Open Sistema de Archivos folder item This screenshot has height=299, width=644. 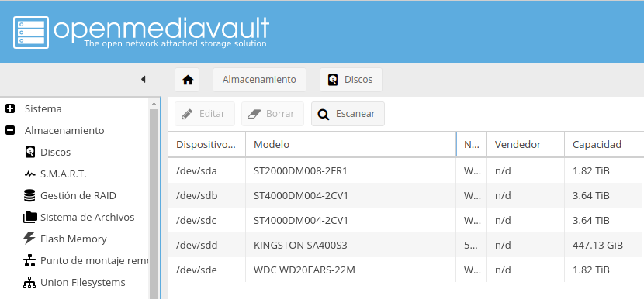click(x=79, y=218)
